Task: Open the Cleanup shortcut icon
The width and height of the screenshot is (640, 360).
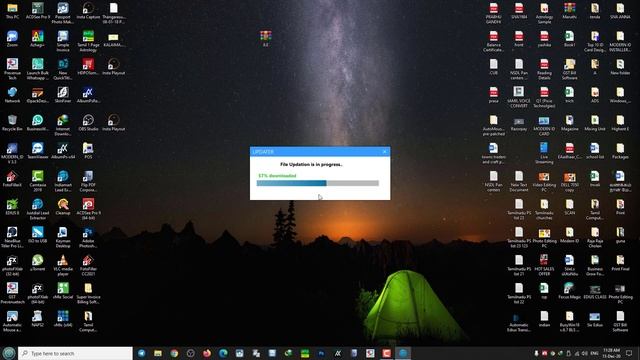Action: [x=63, y=207]
